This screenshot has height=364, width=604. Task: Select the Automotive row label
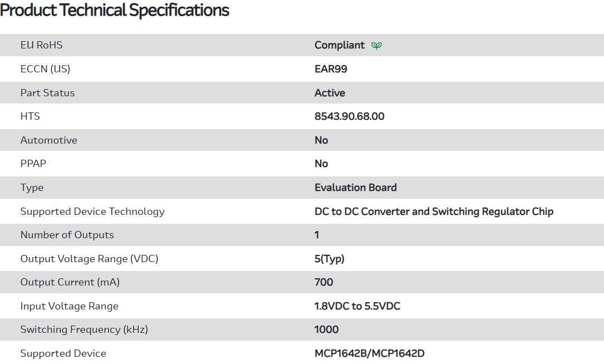coord(48,140)
